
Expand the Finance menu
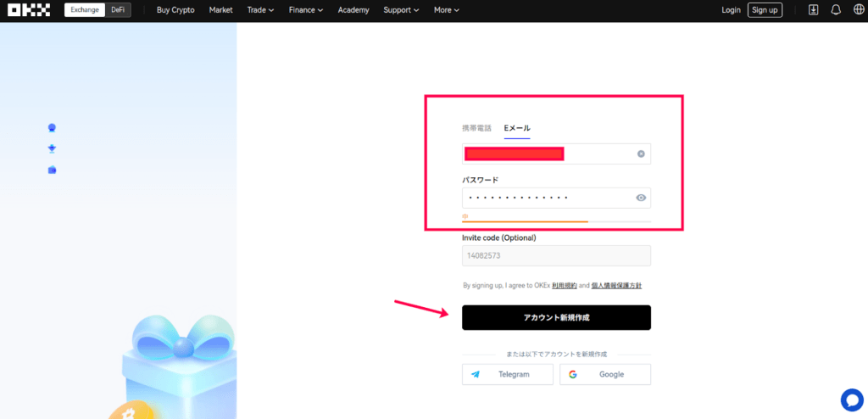(306, 10)
